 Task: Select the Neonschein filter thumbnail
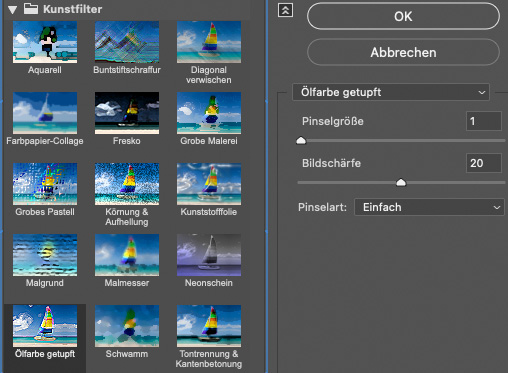209,255
